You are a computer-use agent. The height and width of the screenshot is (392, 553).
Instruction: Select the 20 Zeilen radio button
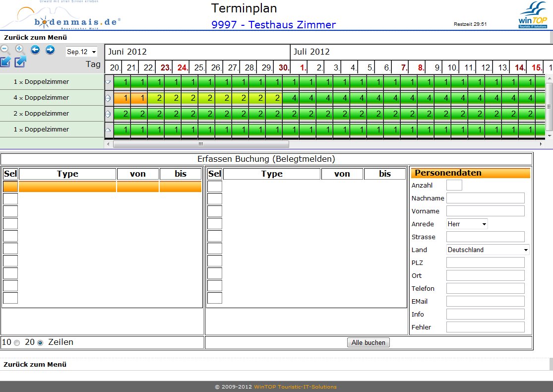coord(41,343)
